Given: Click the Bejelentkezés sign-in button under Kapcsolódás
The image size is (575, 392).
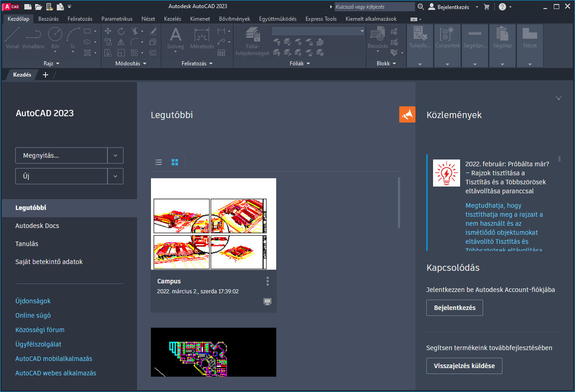Looking at the screenshot, I should pos(455,308).
